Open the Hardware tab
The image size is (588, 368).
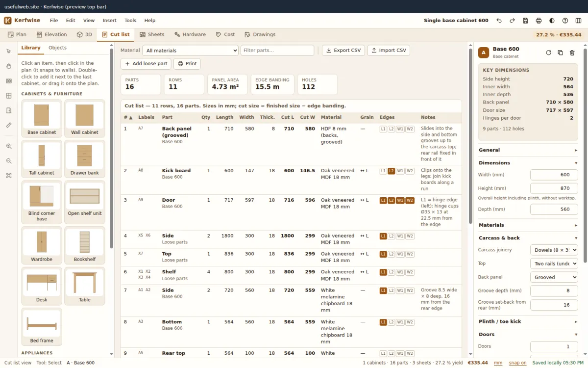(190, 35)
